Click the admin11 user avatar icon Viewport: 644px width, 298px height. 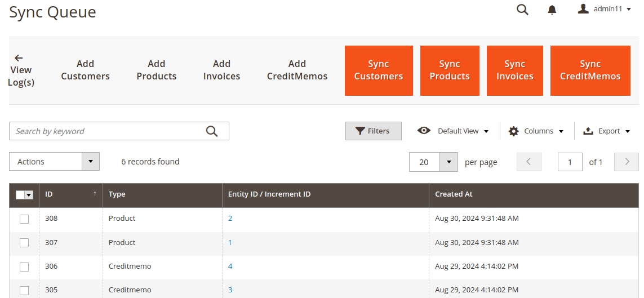tap(583, 8)
